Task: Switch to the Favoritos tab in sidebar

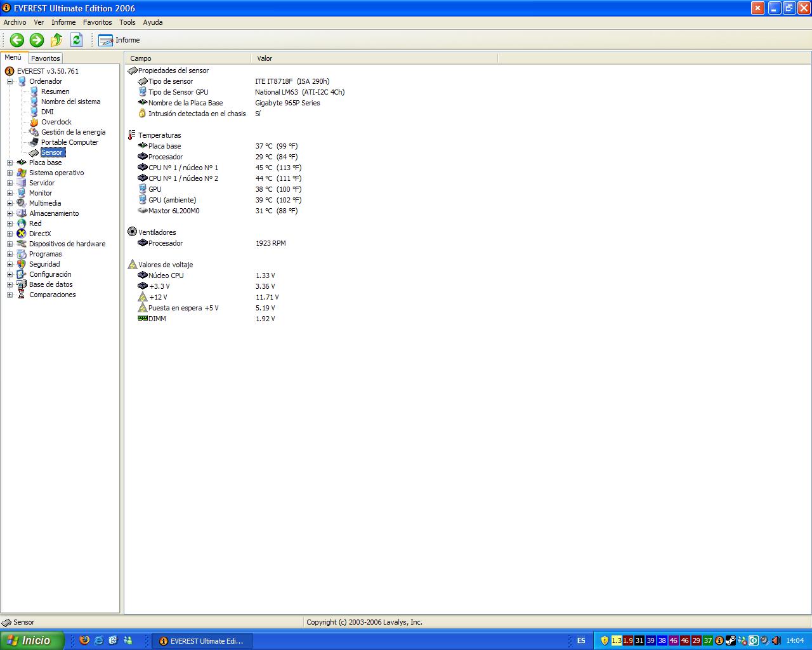Action: [x=46, y=58]
